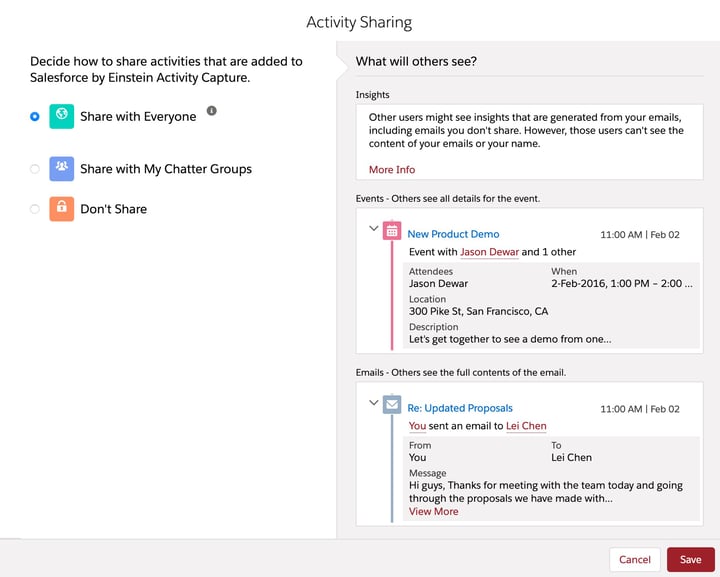This screenshot has width=720, height=577.
Task: Click the Jason Dewar attendee name
Action: tap(438, 283)
